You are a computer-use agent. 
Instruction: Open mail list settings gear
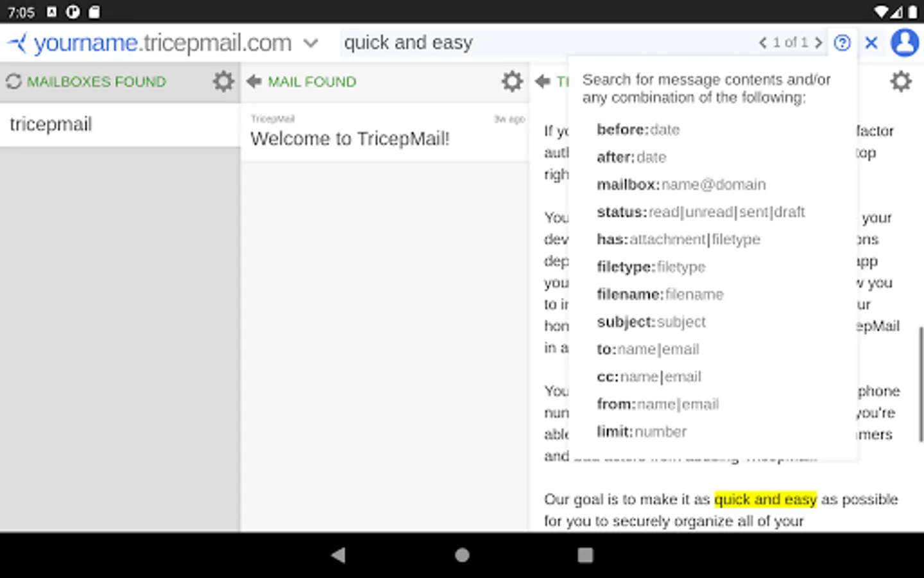(x=512, y=82)
